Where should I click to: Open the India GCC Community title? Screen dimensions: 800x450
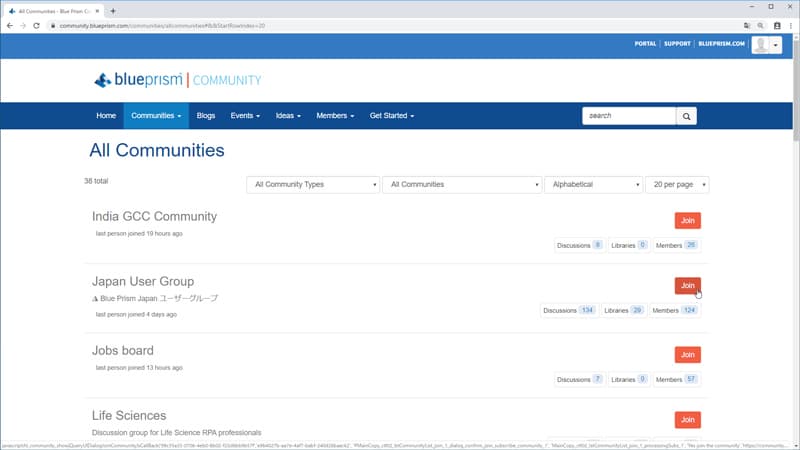[154, 216]
